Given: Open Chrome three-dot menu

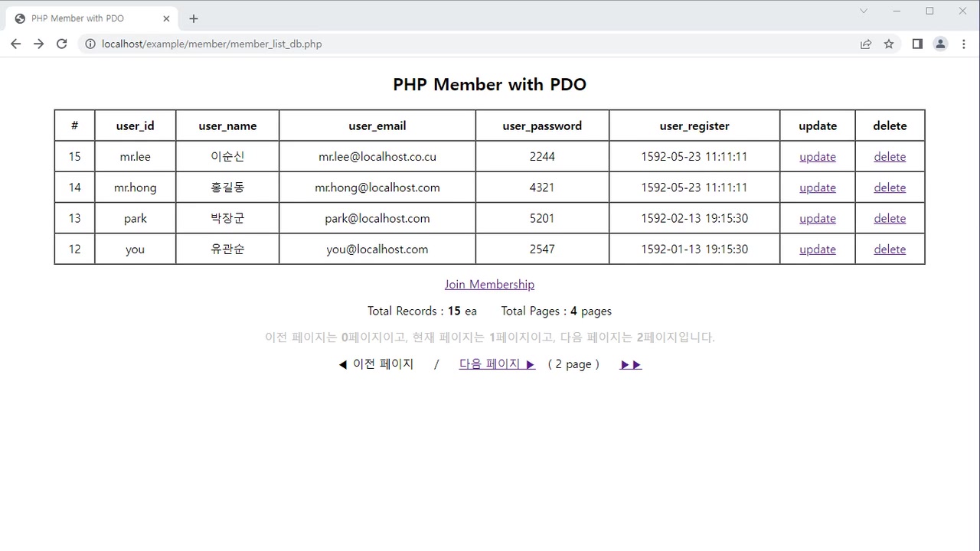Looking at the screenshot, I should pyautogui.click(x=963, y=44).
